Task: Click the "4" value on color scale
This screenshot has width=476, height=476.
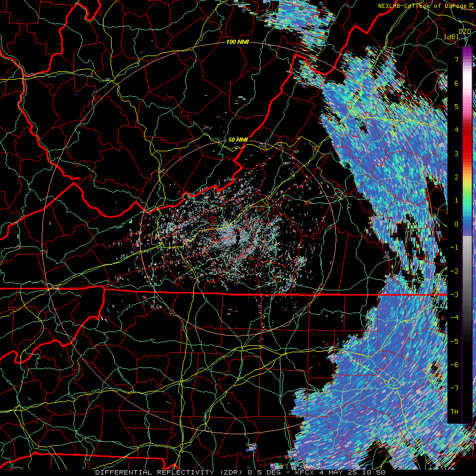Action: tap(456, 130)
